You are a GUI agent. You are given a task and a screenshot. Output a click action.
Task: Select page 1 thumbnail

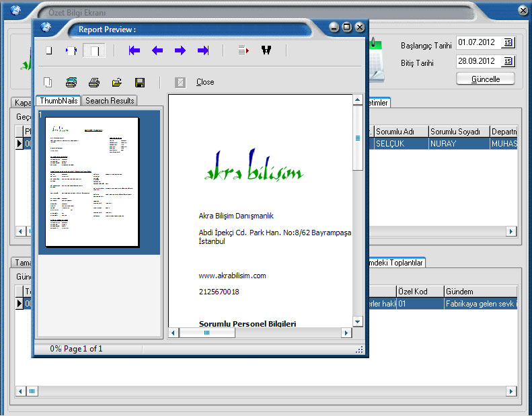(92, 182)
